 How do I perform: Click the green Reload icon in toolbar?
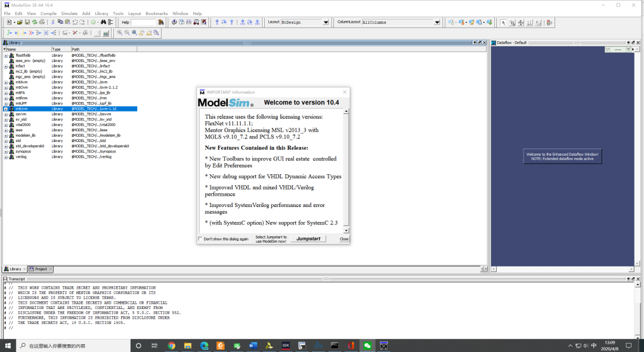(35, 22)
